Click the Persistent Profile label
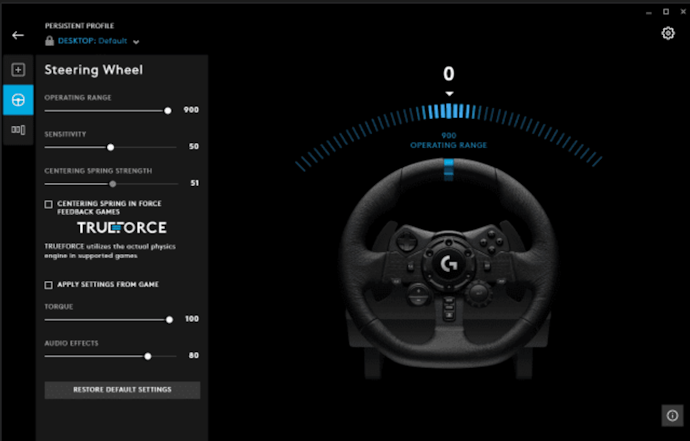The image size is (690, 441). (x=79, y=26)
